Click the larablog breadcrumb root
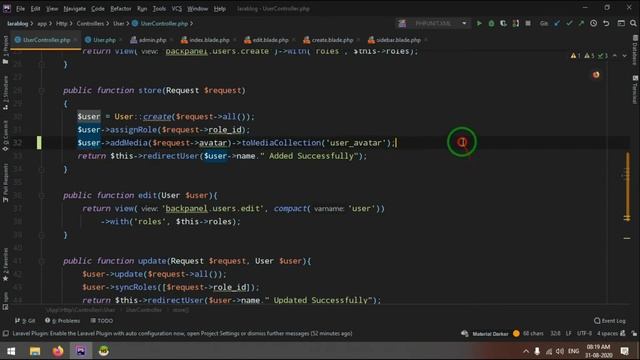640x360 pixels. (18, 24)
